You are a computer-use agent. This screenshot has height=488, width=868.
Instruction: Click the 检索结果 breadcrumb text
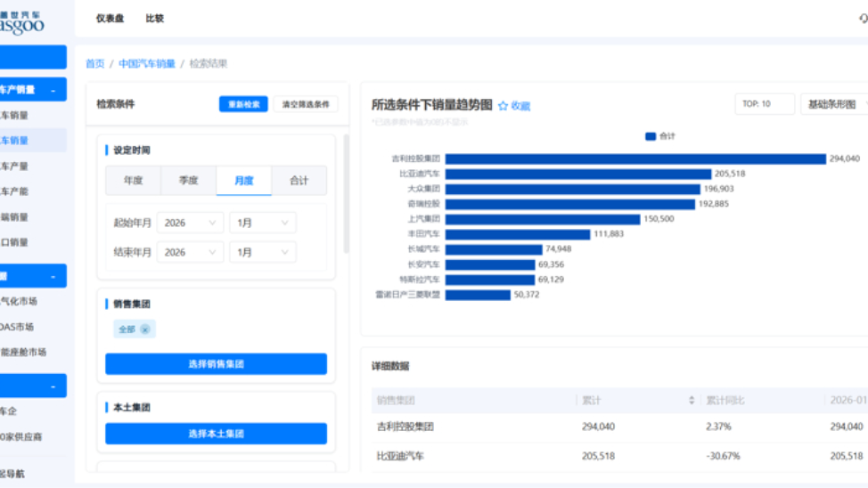point(209,63)
